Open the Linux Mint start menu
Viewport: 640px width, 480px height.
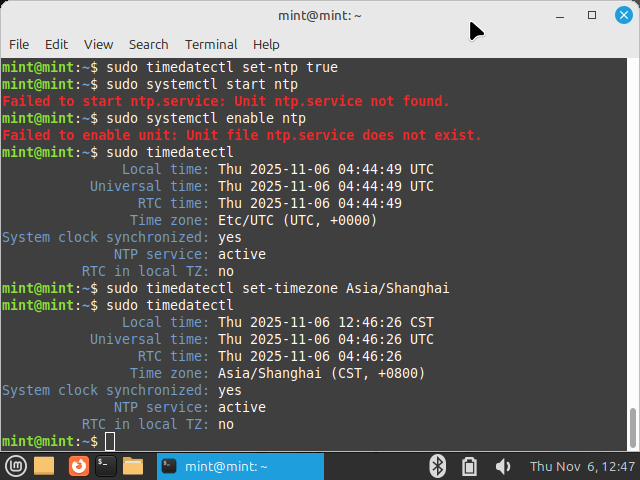point(14,466)
